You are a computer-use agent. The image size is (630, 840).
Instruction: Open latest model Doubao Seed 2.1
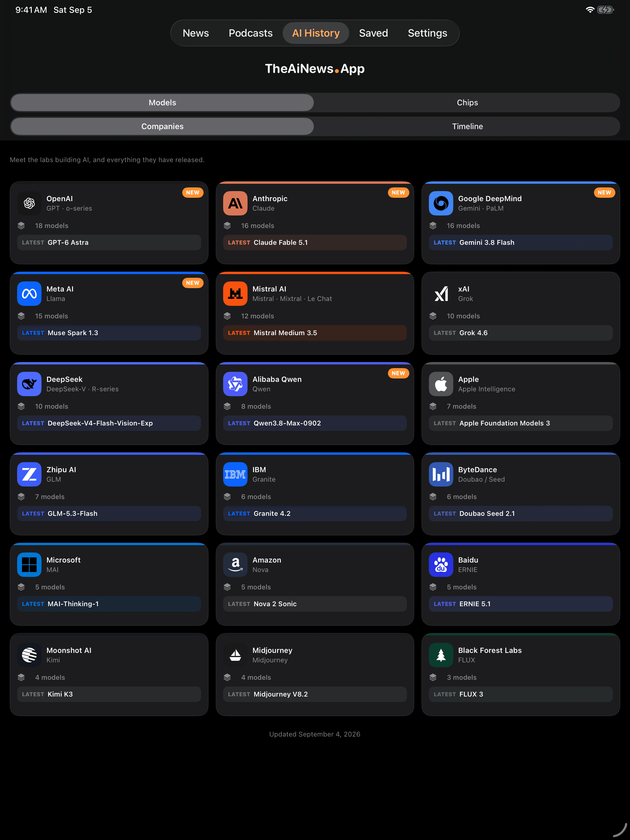tap(521, 514)
